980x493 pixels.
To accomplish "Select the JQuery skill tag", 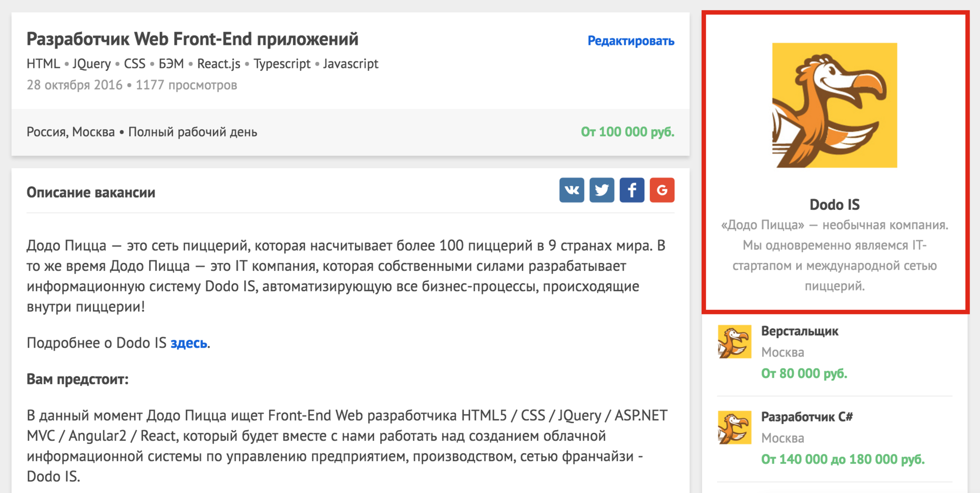I will (x=91, y=63).
